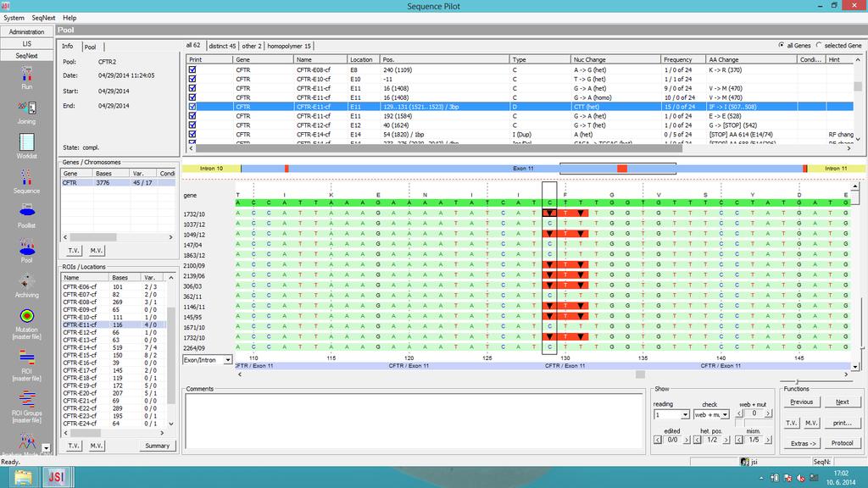Launch JSI app from taskbar
The width and height of the screenshot is (868, 488).
click(x=56, y=477)
